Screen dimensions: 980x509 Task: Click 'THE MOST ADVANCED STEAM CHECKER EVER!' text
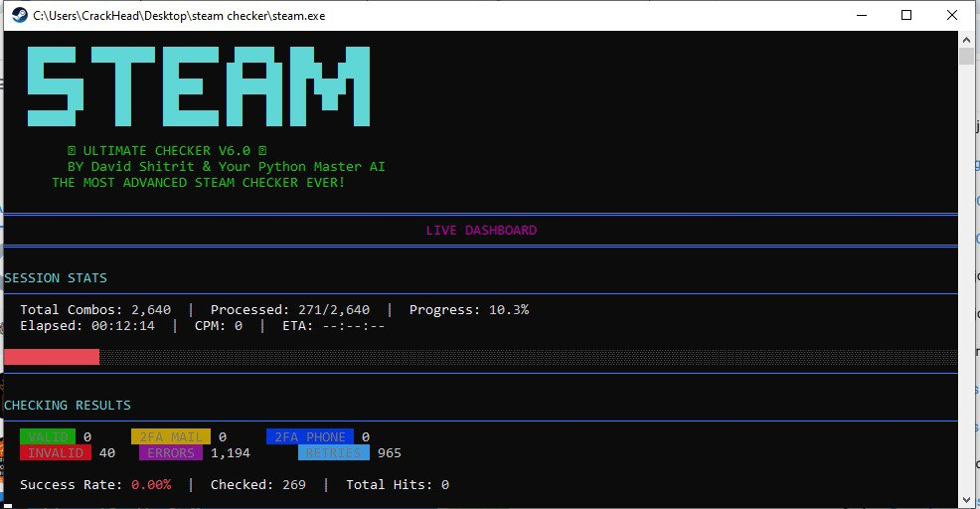[x=198, y=183]
